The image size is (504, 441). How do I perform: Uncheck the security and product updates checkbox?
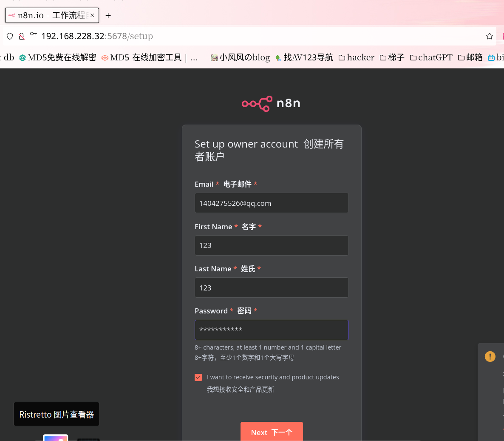[x=198, y=377]
